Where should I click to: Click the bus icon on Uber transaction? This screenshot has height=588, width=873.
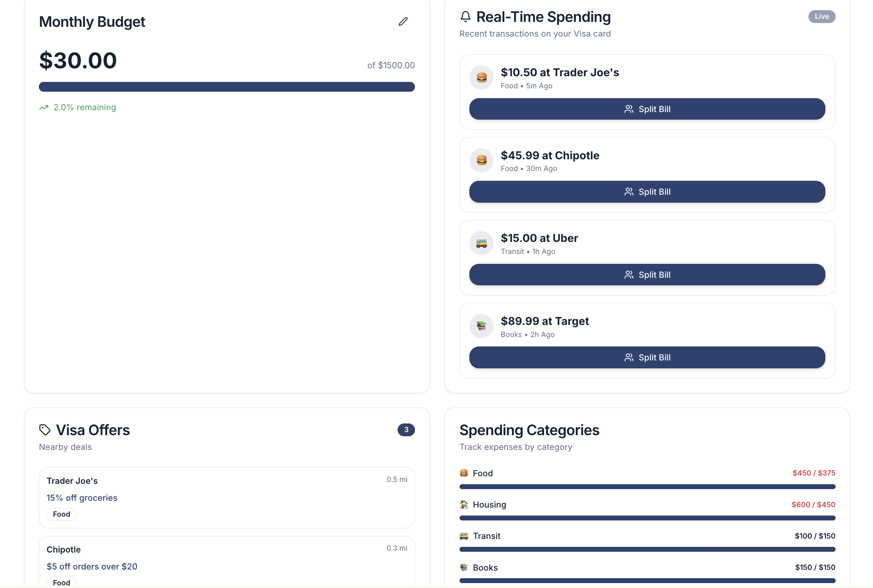(x=481, y=243)
